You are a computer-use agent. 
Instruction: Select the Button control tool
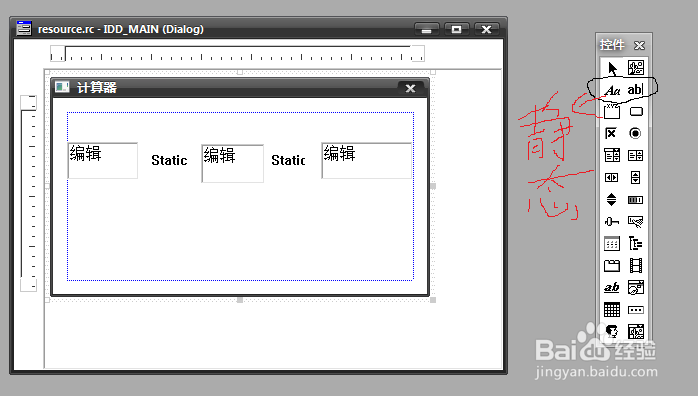[636, 111]
